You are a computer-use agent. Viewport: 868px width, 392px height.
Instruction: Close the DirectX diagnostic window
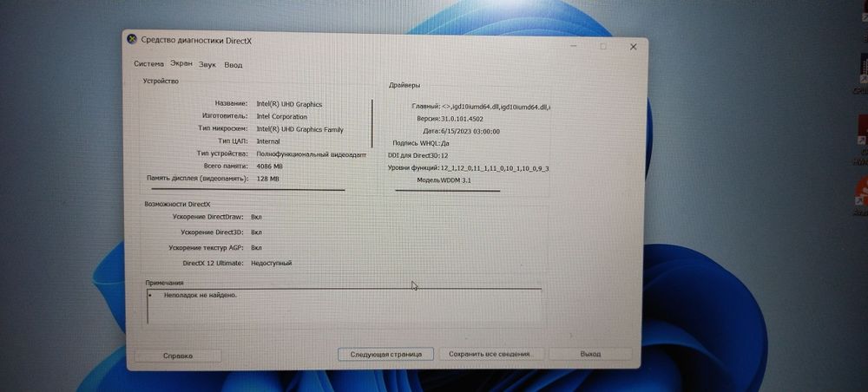pos(634,47)
